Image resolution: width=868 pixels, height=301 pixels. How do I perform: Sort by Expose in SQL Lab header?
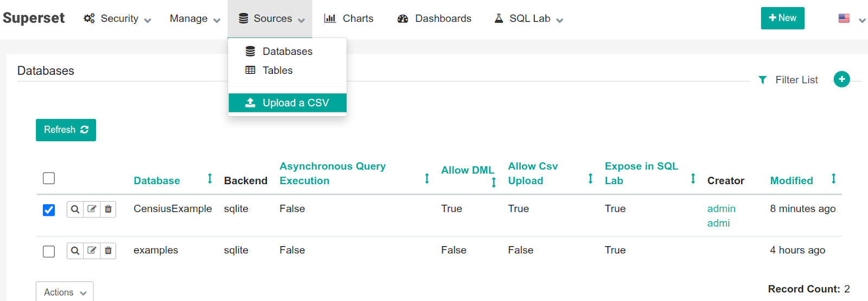tap(642, 173)
